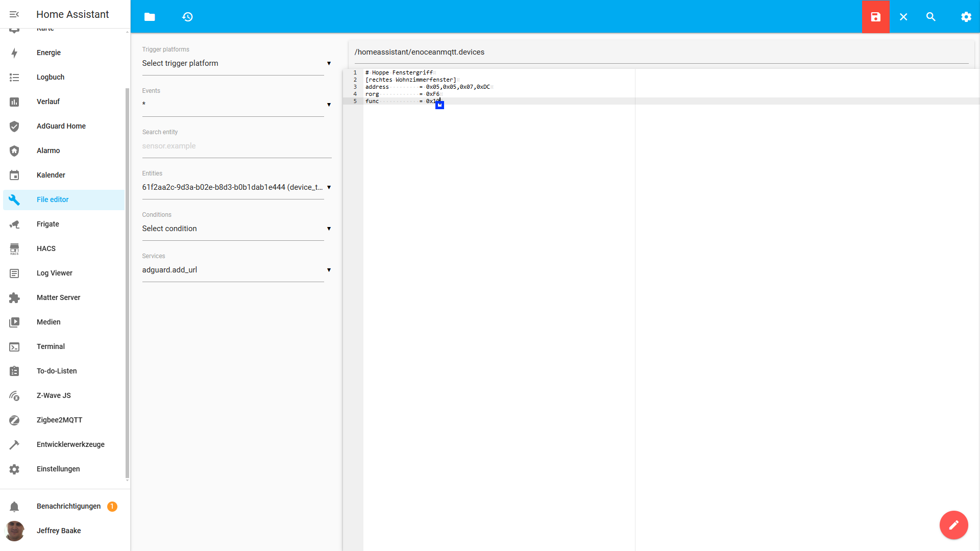Click the Z-Wave JS icon
The image size is (980, 551).
pyautogui.click(x=14, y=395)
